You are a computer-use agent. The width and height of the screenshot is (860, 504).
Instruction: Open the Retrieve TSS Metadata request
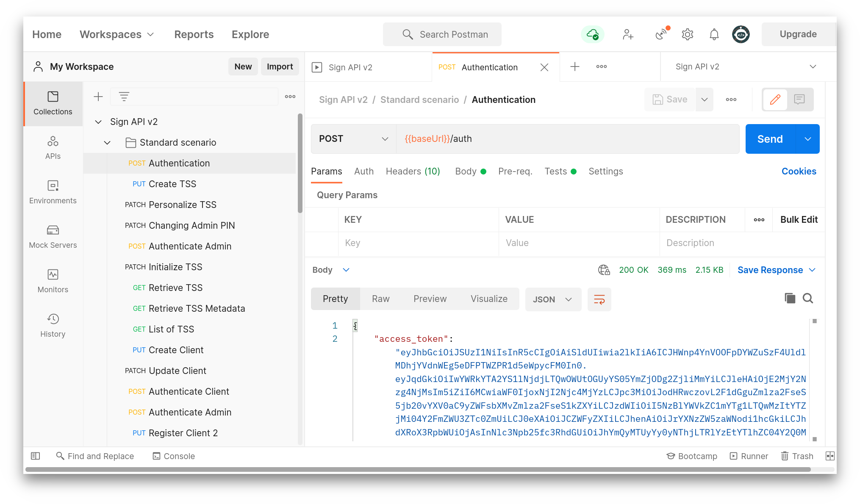tap(197, 308)
